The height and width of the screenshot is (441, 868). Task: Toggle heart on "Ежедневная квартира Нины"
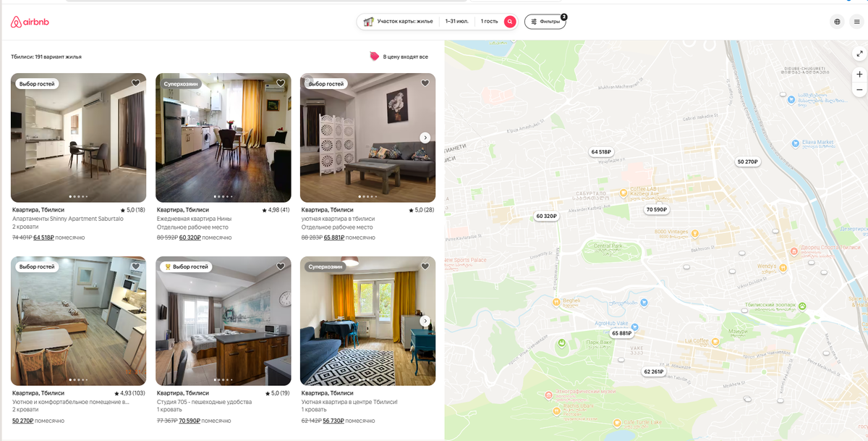click(281, 83)
